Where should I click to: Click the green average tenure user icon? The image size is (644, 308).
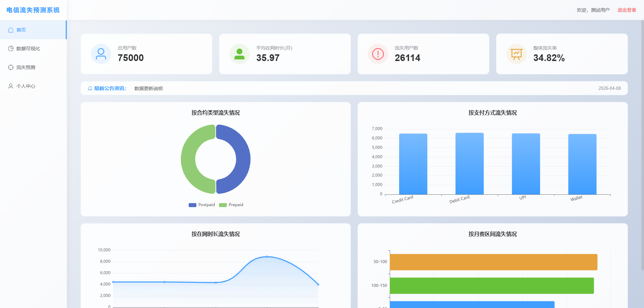click(x=239, y=54)
